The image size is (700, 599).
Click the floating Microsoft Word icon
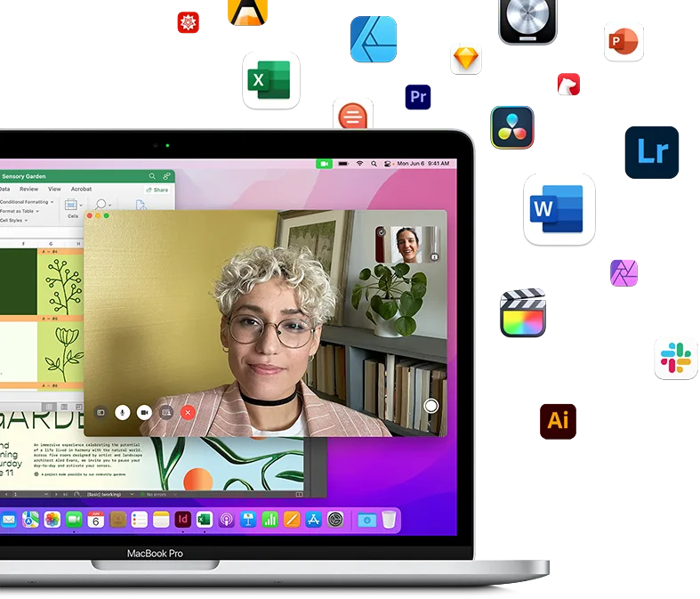559,209
